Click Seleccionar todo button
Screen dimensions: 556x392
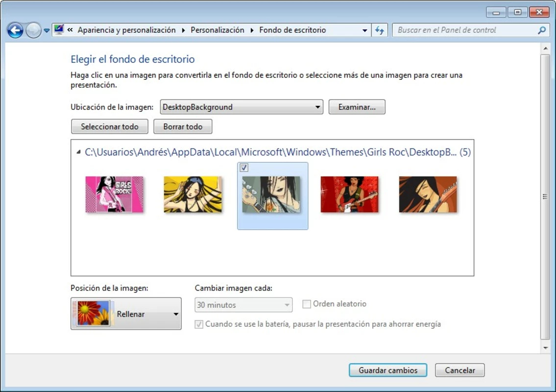click(x=110, y=126)
